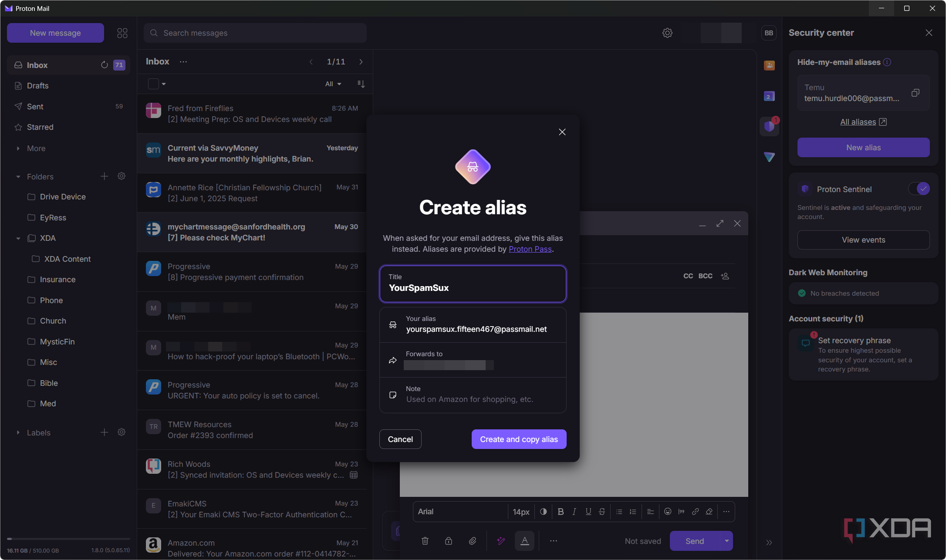Click the storage usage progress bar
The height and width of the screenshot is (560, 946).
tap(68, 539)
